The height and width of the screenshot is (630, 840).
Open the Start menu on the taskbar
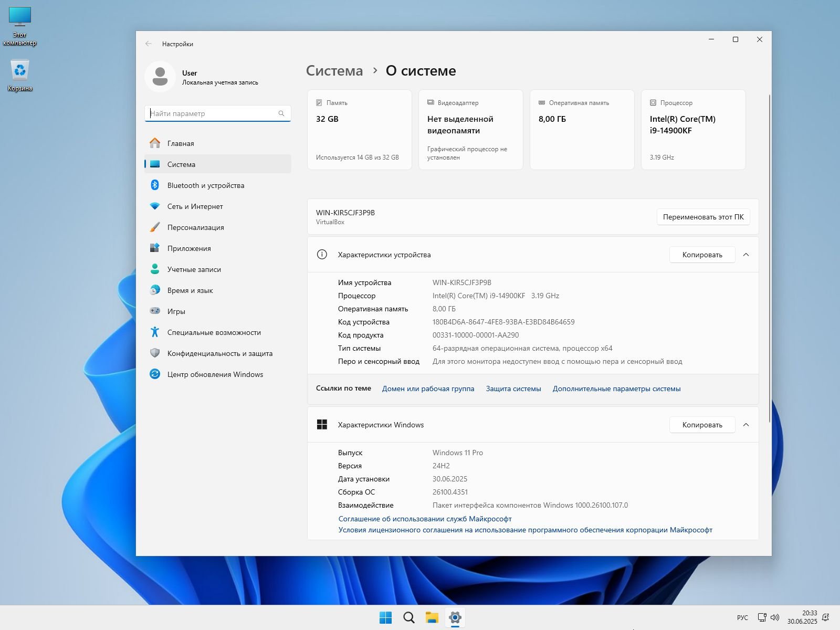385,617
